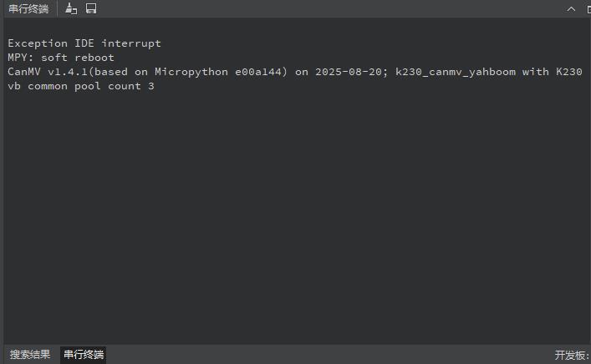This screenshot has height=364, width=591.
Task: Save the terminal output with the floppy disk icon
Action: point(91,8)
